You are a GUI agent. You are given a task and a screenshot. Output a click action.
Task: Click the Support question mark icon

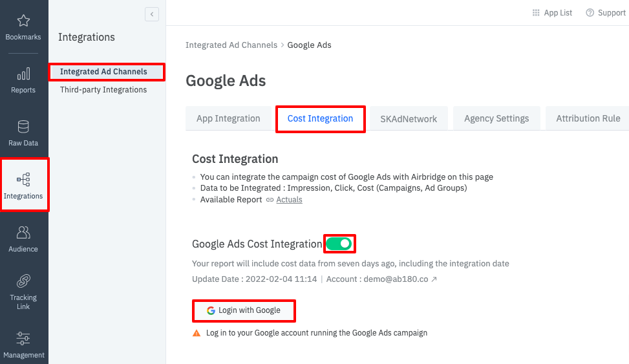pyautogui.click(x=590, y=13)
